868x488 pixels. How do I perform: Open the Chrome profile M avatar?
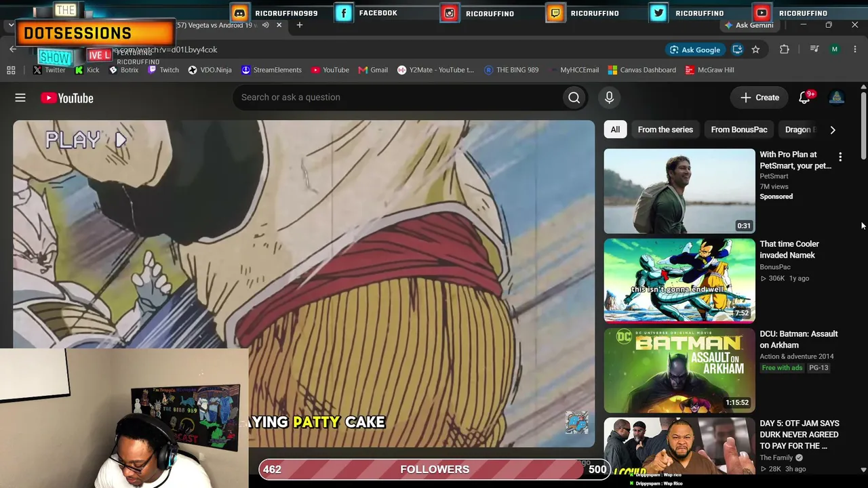point(835,49)
